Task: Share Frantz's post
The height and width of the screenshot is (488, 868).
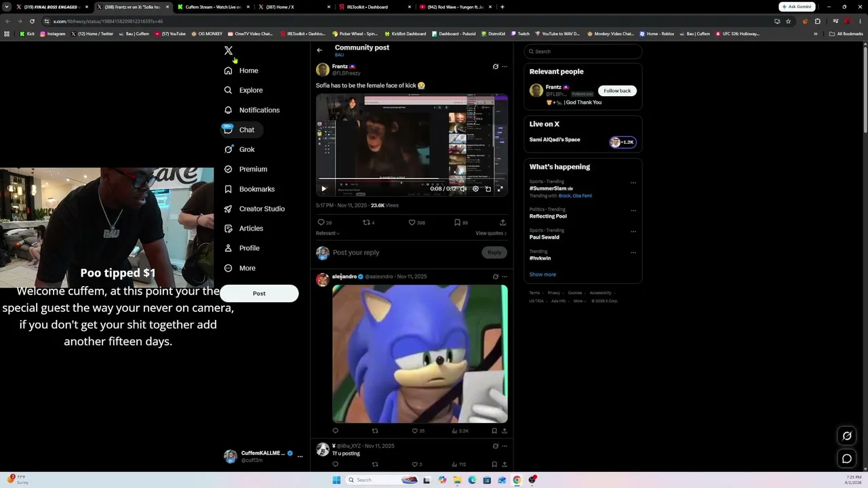Action: click(502, 222)
